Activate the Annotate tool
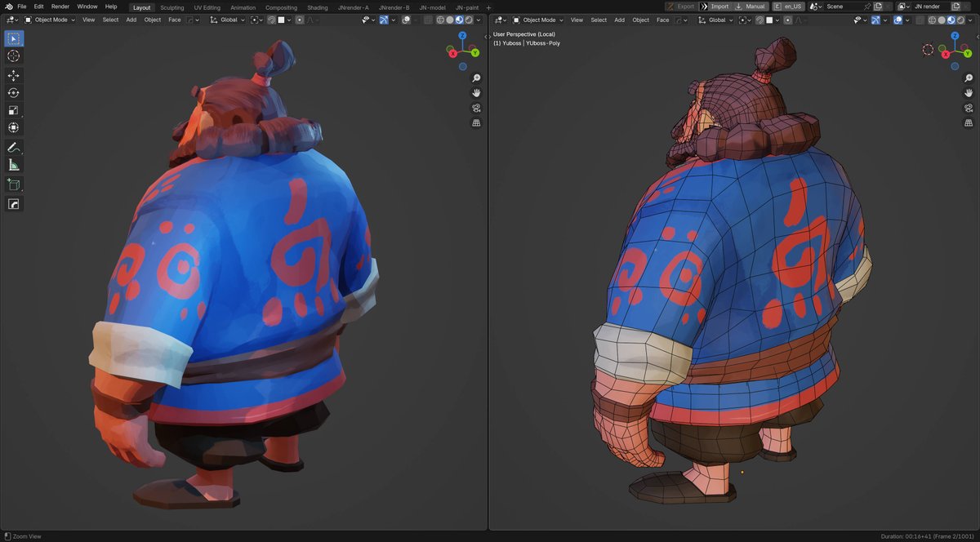 click(x=13, y=147)
